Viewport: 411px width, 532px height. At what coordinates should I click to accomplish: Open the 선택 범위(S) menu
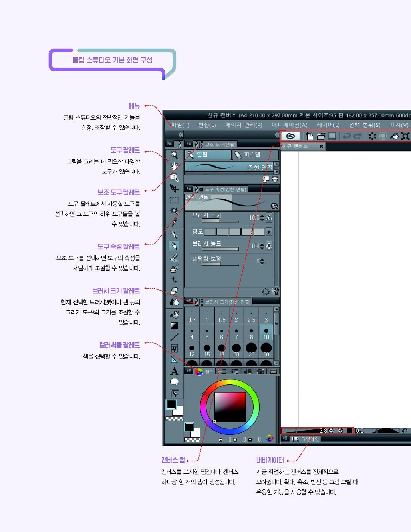[365, 125]
